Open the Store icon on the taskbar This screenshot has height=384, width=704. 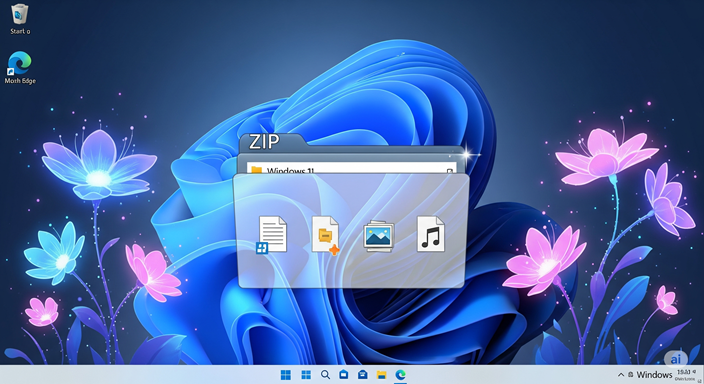point(343,374)
